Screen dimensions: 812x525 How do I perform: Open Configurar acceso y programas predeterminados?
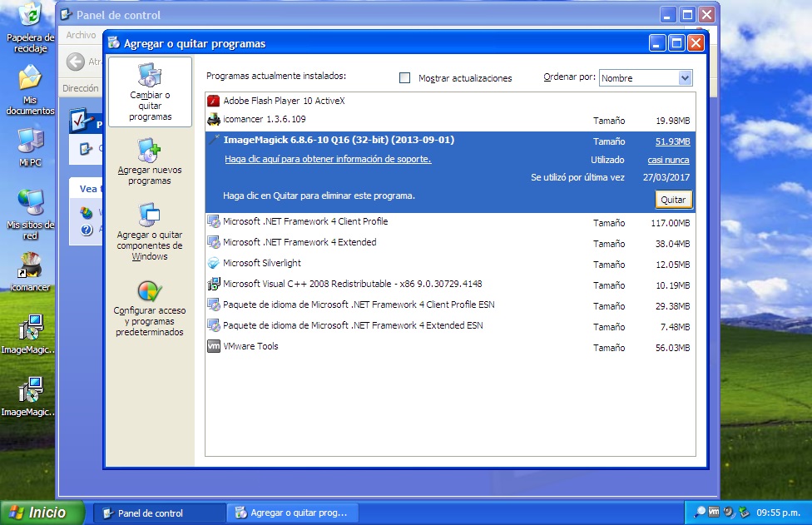click(150, 309)
